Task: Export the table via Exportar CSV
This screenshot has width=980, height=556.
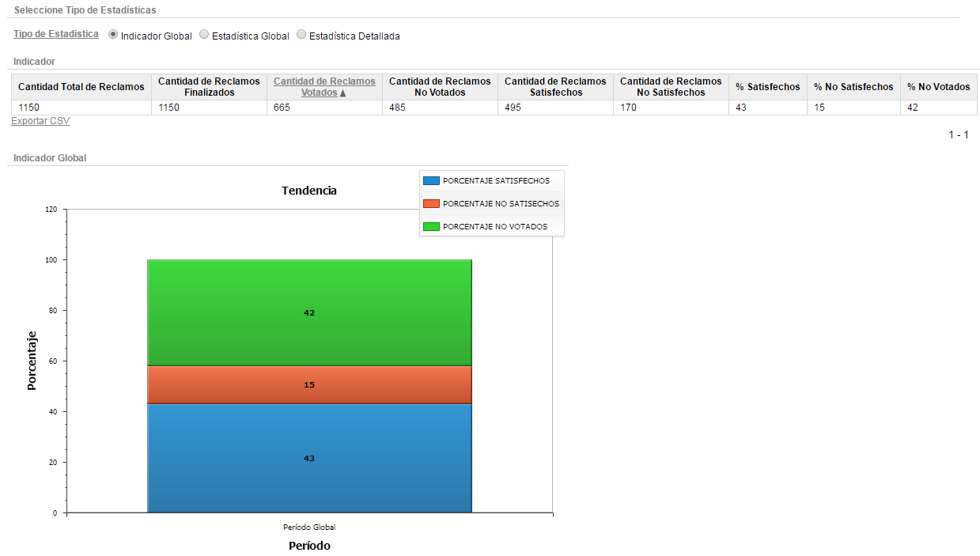Action: 40,121
